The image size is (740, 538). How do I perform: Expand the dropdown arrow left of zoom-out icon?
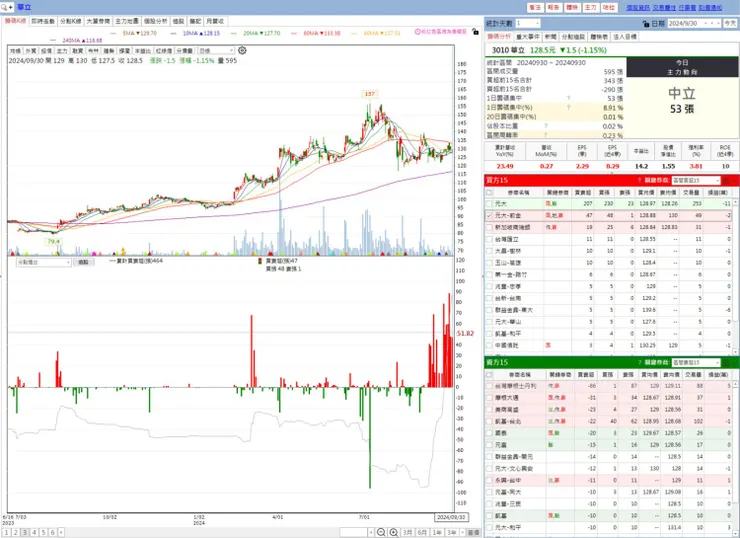point(371,532)
